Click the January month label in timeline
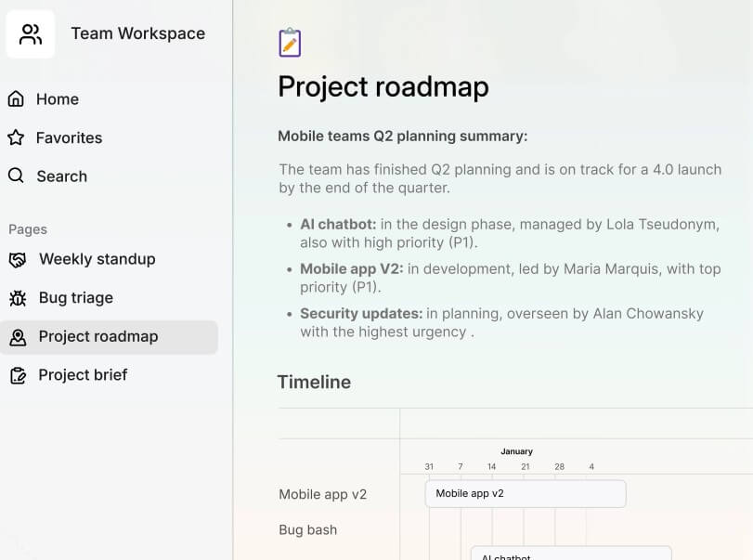The height and width of the screenshot is (560, 753). [x=517, y=451]
